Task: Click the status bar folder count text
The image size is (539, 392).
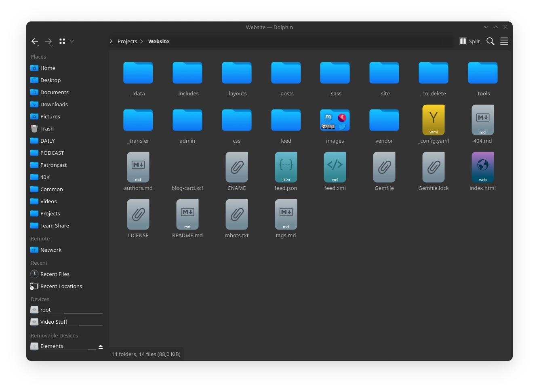Action: pos(146,354)
